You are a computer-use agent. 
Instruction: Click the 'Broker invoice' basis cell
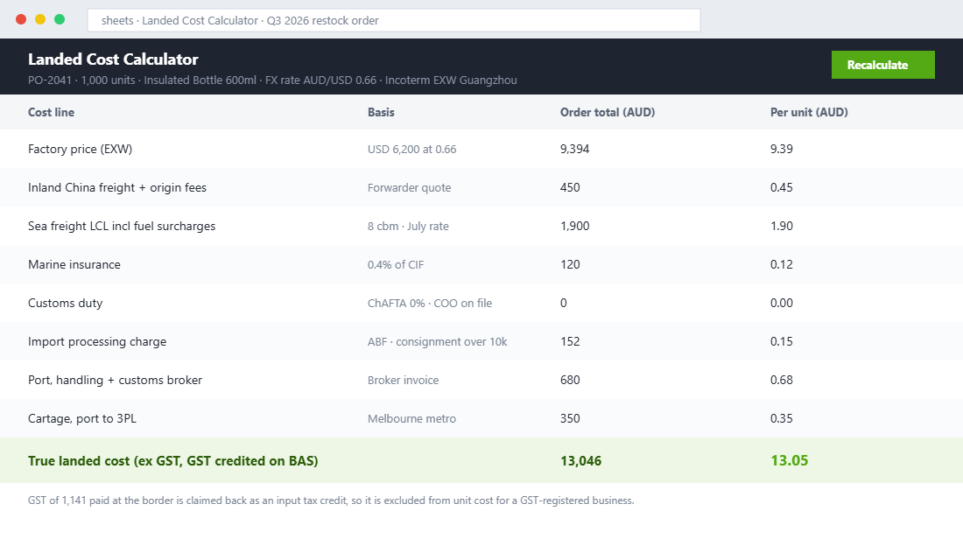(x=403, y=380)
